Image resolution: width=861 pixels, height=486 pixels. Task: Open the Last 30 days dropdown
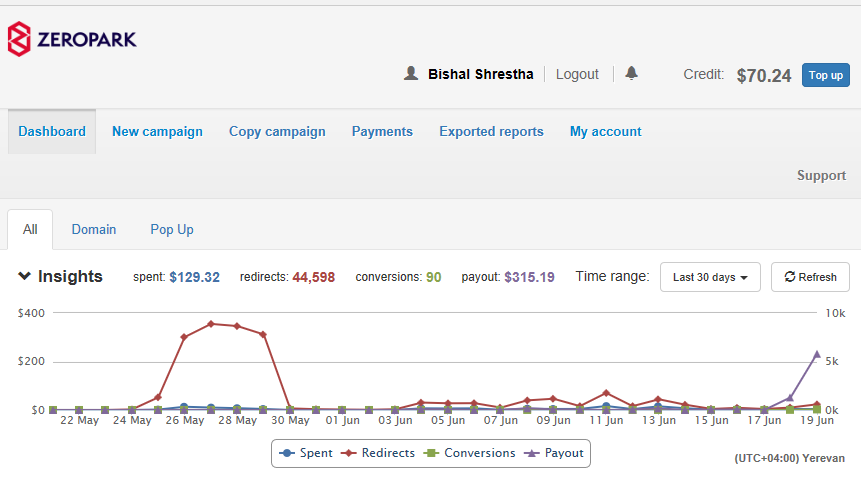click(x=710, y=277)
